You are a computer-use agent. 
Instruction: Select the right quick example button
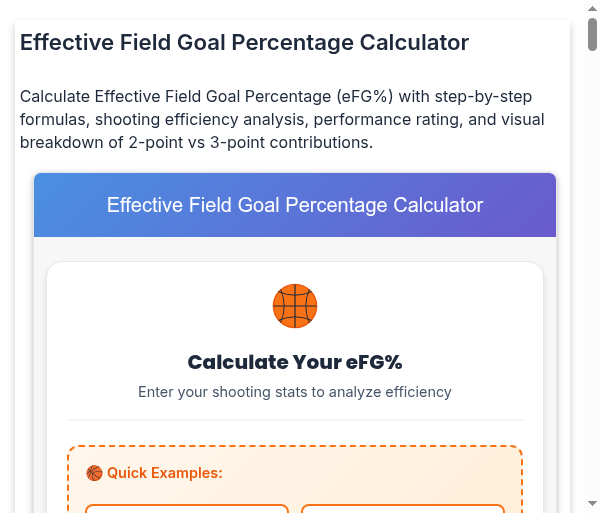[402, 509]
